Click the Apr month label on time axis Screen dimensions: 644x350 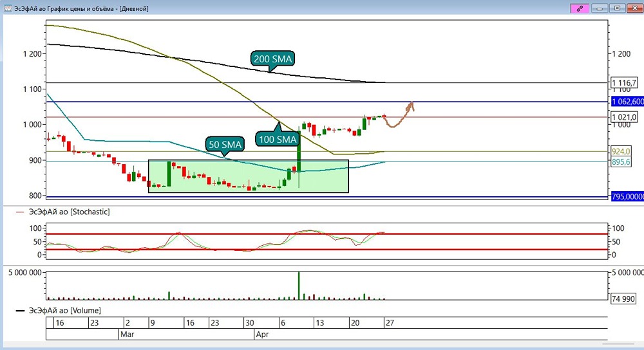pyautogui.click(x=263, y=335)
